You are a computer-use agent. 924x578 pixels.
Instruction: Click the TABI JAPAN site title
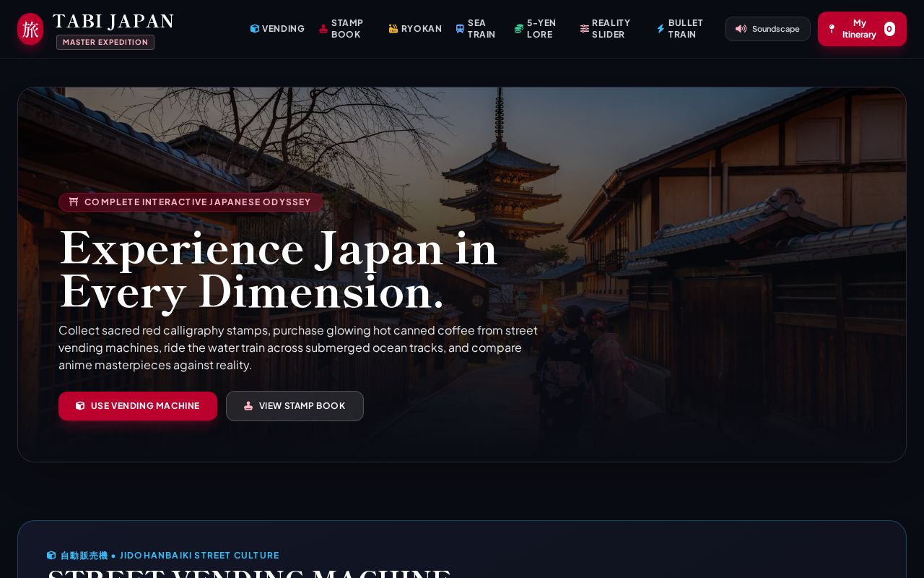(x=113, y=22)
